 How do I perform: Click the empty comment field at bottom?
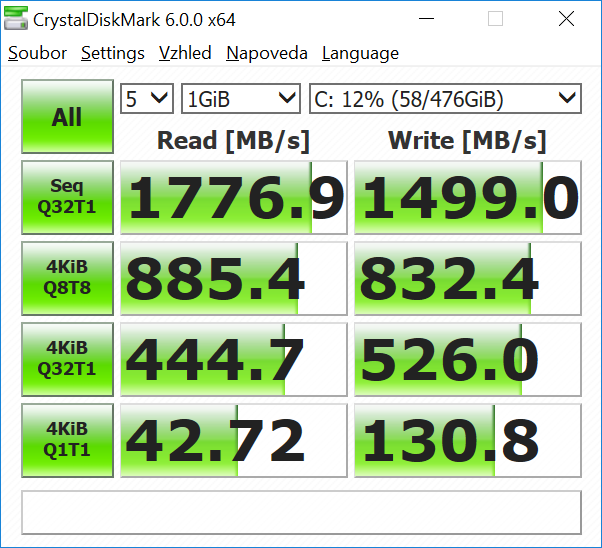[x=301, y=512]
